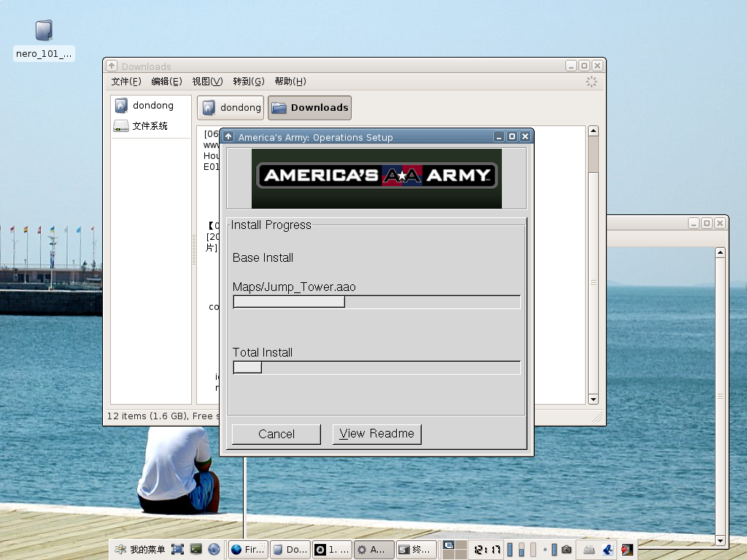
Task: Click the background window scrollbar down arrow
Action: pos(720,540)
